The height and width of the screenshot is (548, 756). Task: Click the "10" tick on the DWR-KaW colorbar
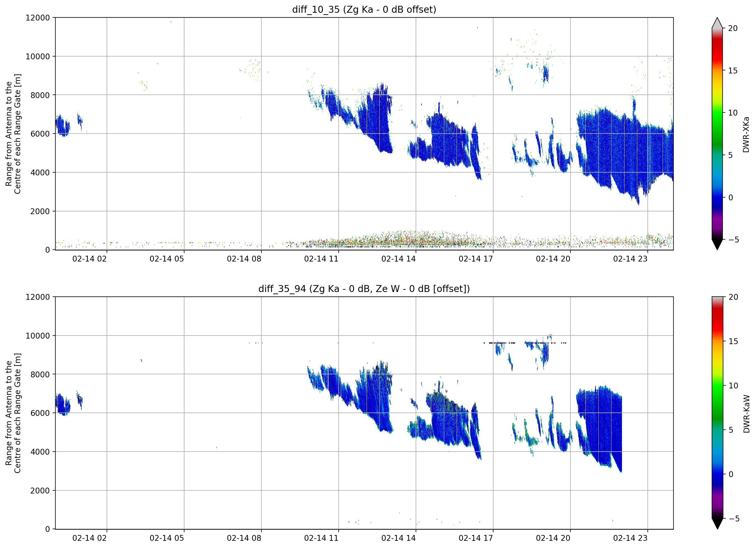733,386
